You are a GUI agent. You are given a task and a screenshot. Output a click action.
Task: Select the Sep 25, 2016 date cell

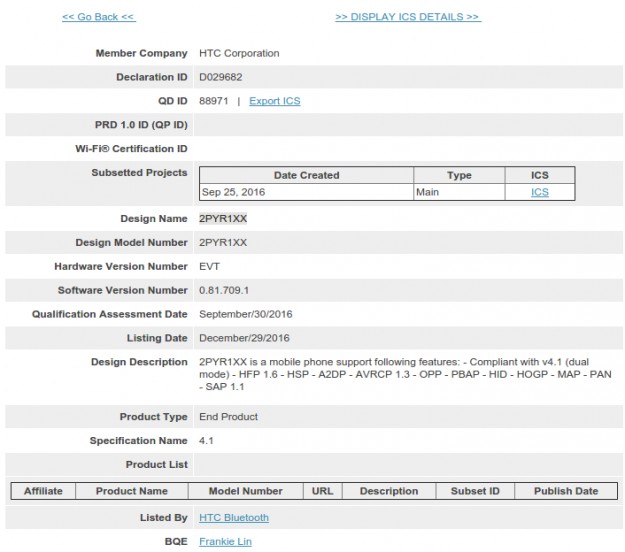coord(233,192)
